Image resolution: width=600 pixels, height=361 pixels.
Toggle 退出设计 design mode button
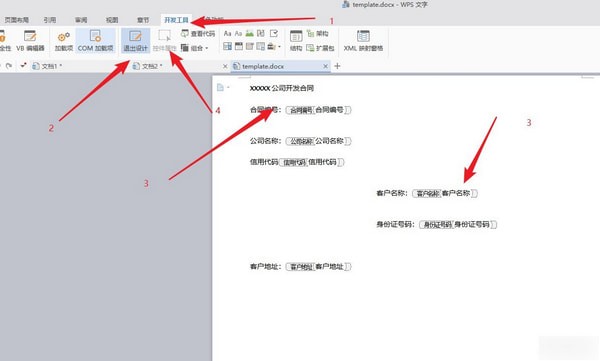(x=135, y=41)
